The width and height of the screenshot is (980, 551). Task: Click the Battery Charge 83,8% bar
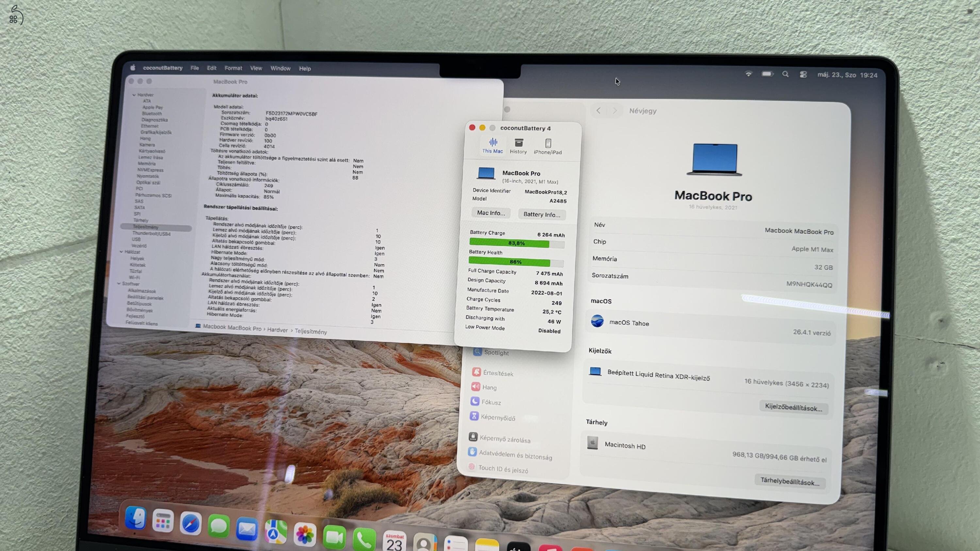517,243
